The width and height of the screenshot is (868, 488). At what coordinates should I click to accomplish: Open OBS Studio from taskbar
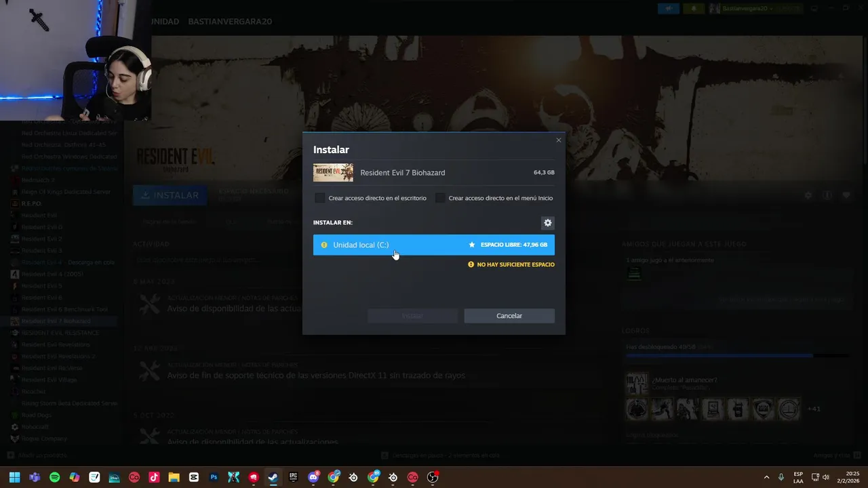click(x=433, y=477)
